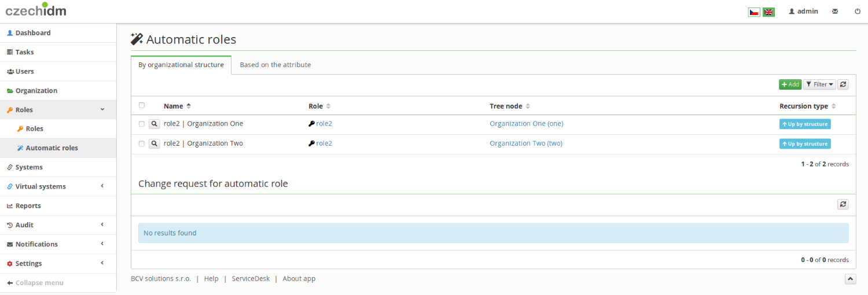
Task: Check the role2 Organization One row checkbox
Action: click(142, 124)
